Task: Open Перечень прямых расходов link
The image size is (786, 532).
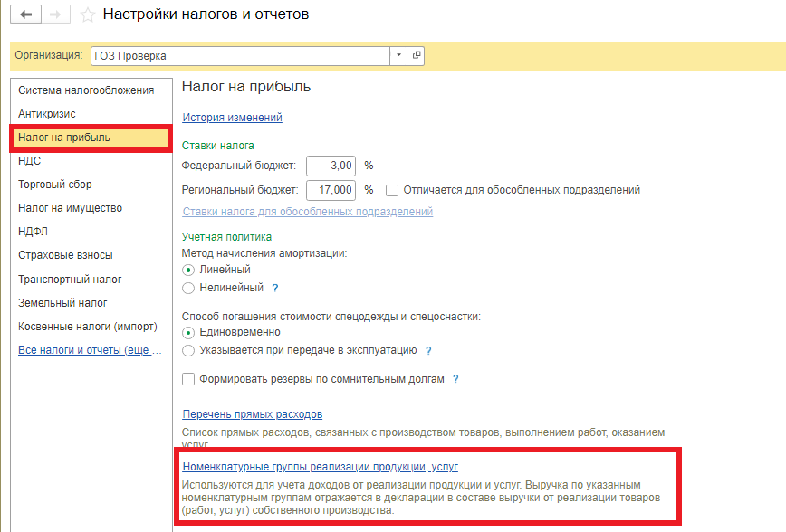Action: click(253, 414)
